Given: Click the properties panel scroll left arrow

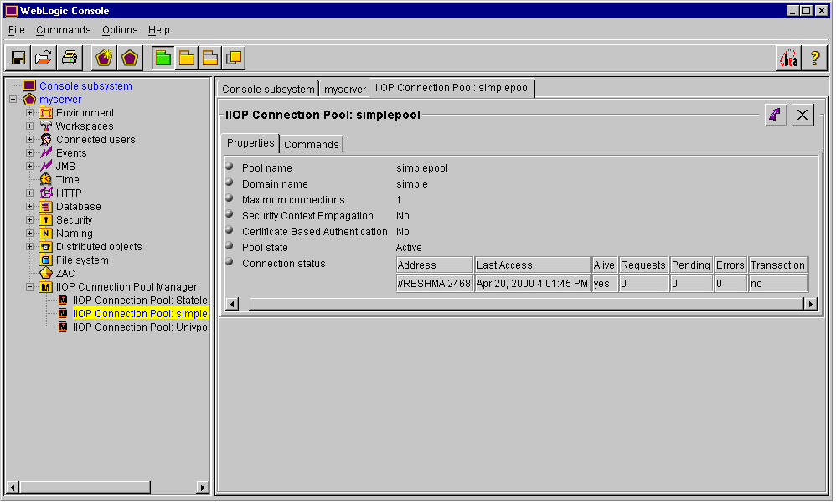Looking at the screenshot, I should pyautogui.click(x=232, y=304).
